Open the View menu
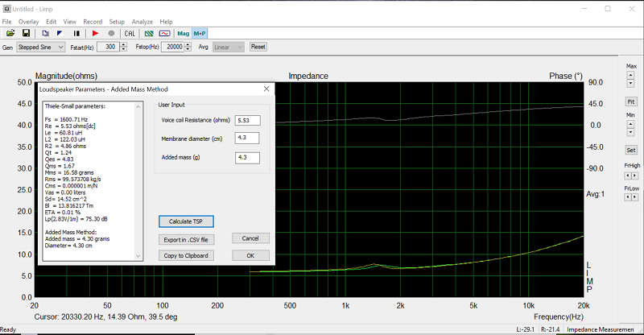The width and height of the screenshot is (644, 335). 69,22
